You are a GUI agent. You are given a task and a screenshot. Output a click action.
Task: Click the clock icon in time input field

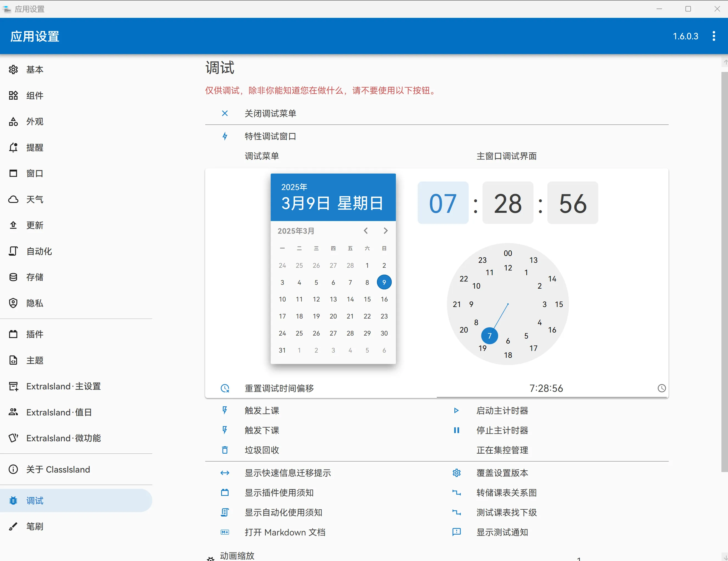(x=662, y=388)
